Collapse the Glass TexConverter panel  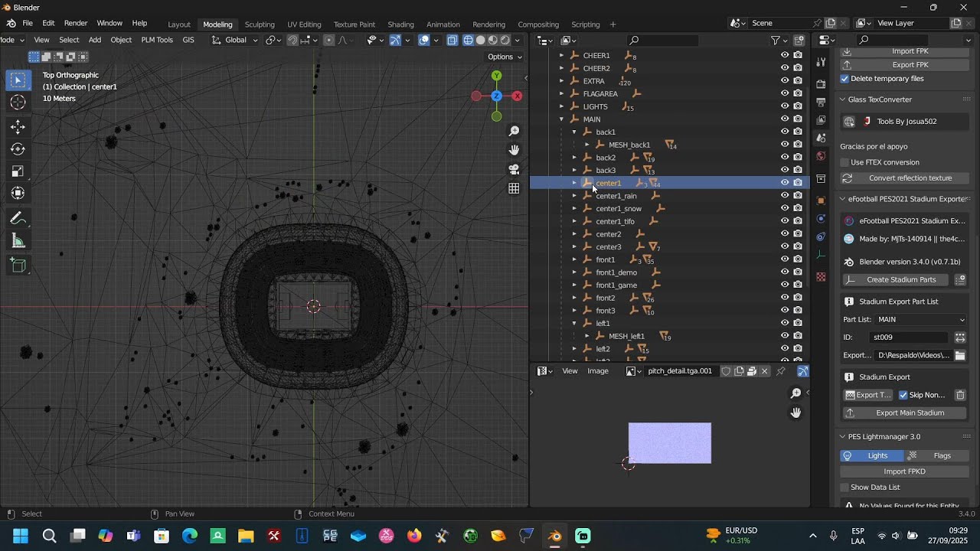[x=842, y=99]
